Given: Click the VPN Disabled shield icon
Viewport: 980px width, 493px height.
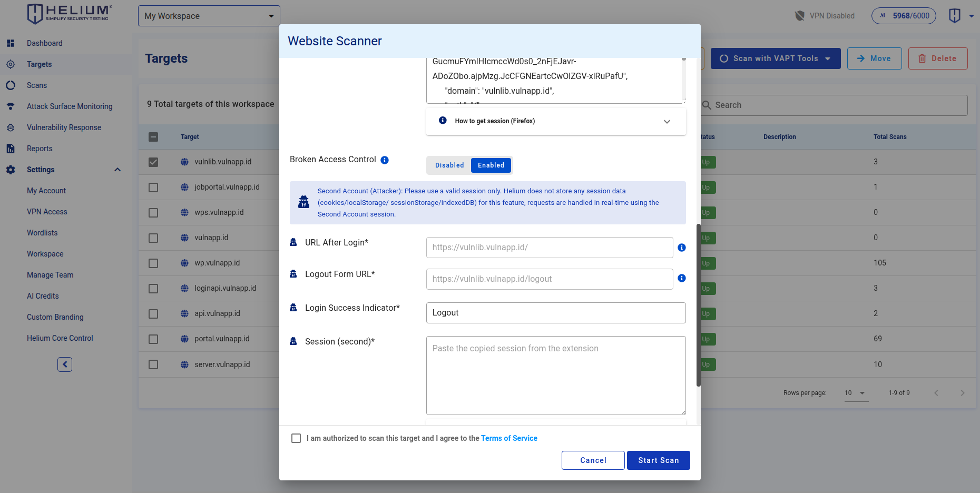Looking at the screenshot, I should point(800,16).
